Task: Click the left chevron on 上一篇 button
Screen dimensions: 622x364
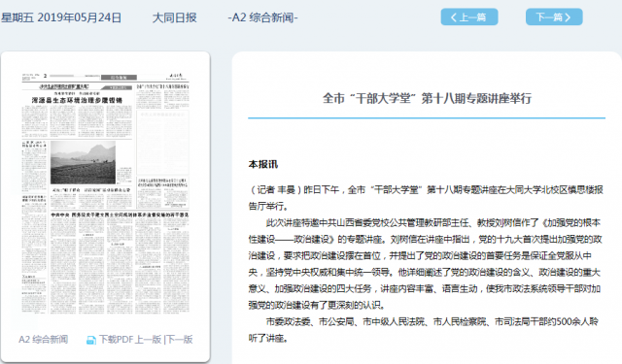Action: point(454,17)
